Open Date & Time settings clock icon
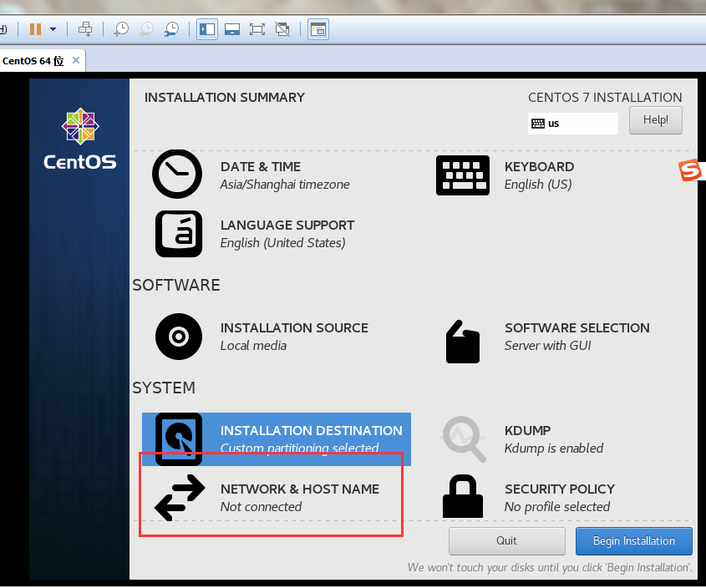706x588 pixels. click(x=177, y=175)
